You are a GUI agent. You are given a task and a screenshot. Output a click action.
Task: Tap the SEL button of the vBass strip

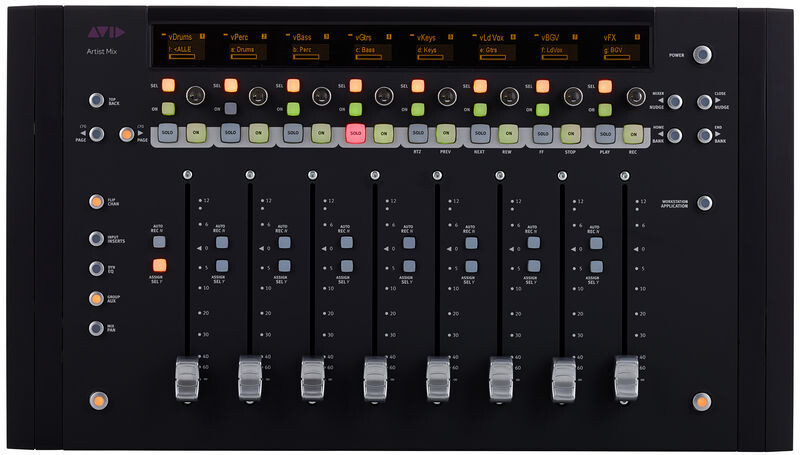point(293,85)
